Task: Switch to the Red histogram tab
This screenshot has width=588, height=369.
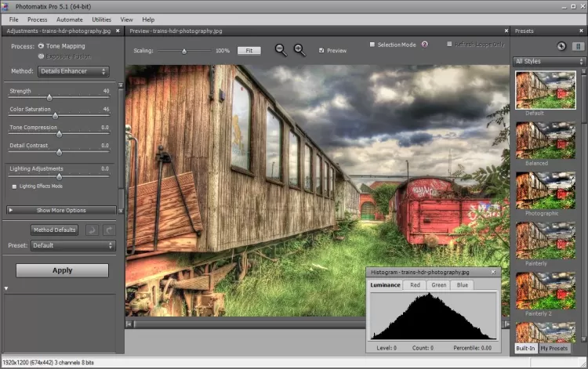Action: pos(415,285)
